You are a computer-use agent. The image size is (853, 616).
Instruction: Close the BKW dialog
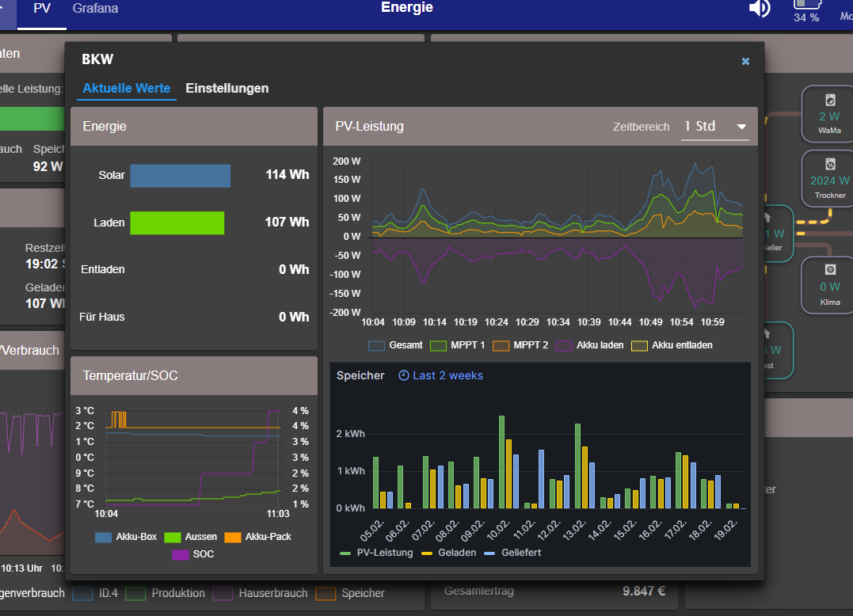click(x=745, y=61)
